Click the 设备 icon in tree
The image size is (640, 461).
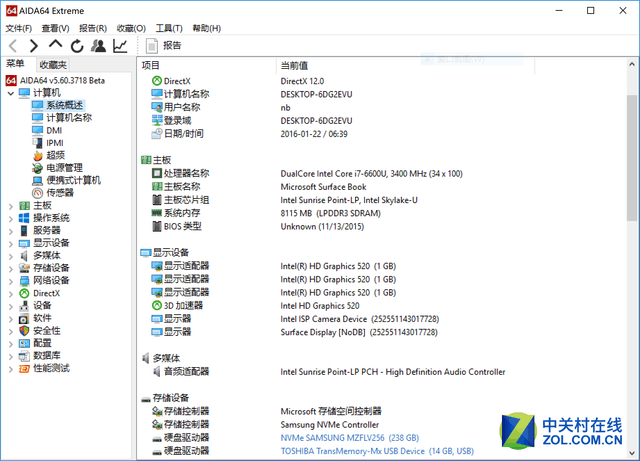pos(24,306)
